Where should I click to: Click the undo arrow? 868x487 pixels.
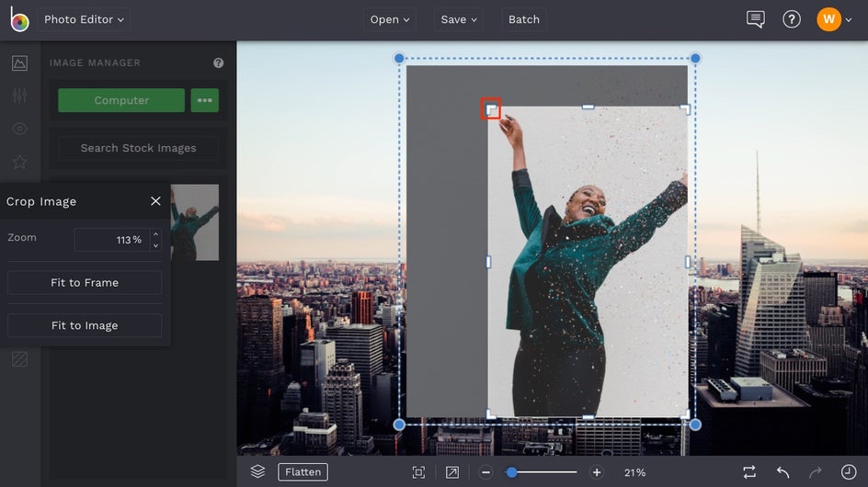coord(782,471)
